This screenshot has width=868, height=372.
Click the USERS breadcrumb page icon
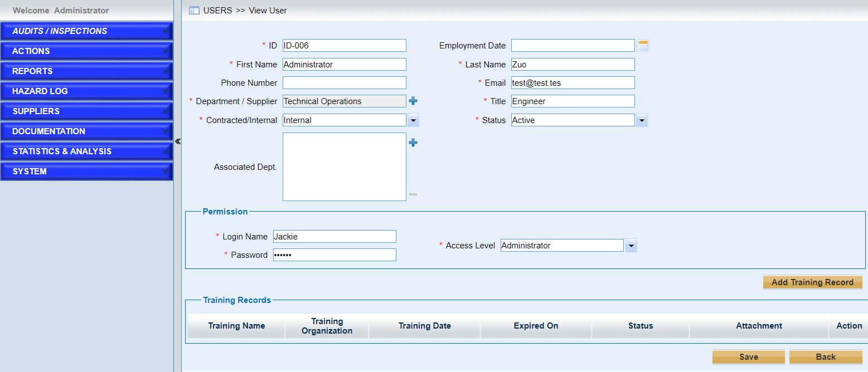[x=194, y=11]
